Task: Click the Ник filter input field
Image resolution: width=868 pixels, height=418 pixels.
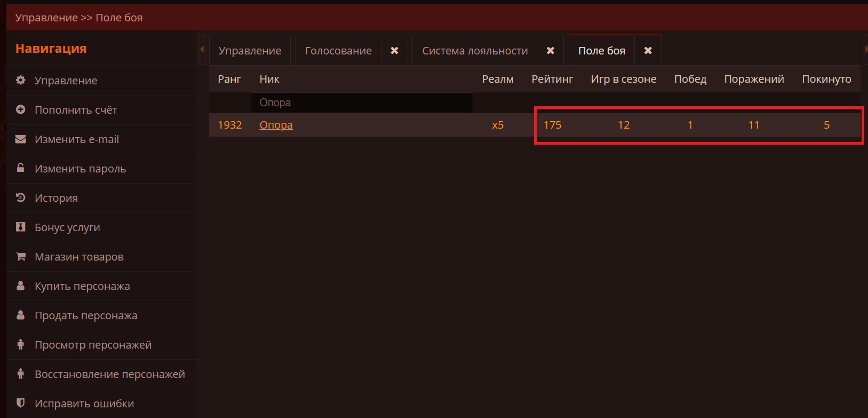Action: [x=361, y=102]
